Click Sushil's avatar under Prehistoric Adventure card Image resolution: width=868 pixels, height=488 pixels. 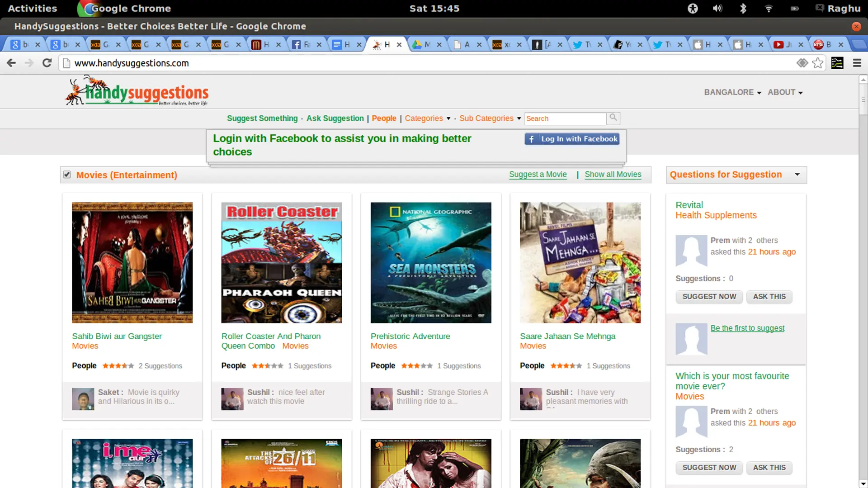pos(382,399)
